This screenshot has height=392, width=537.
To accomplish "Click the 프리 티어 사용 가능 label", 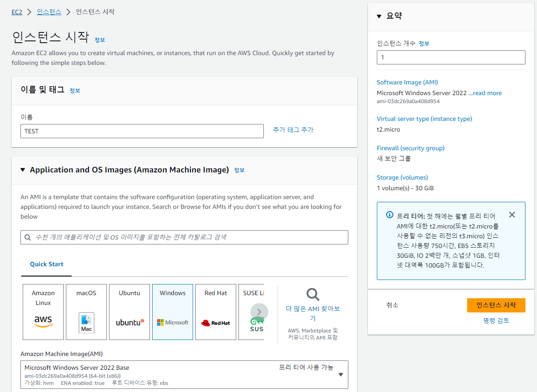I will click(x=306, y=367).
